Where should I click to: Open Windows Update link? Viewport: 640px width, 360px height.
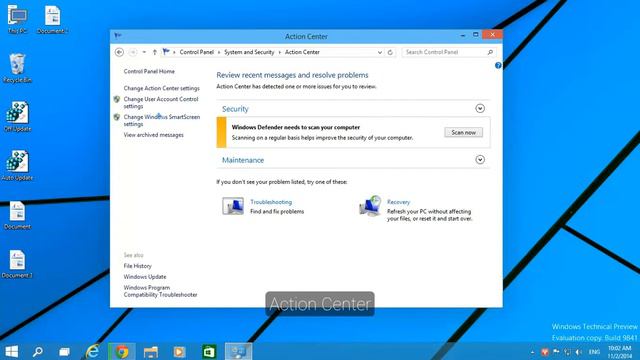145,277
